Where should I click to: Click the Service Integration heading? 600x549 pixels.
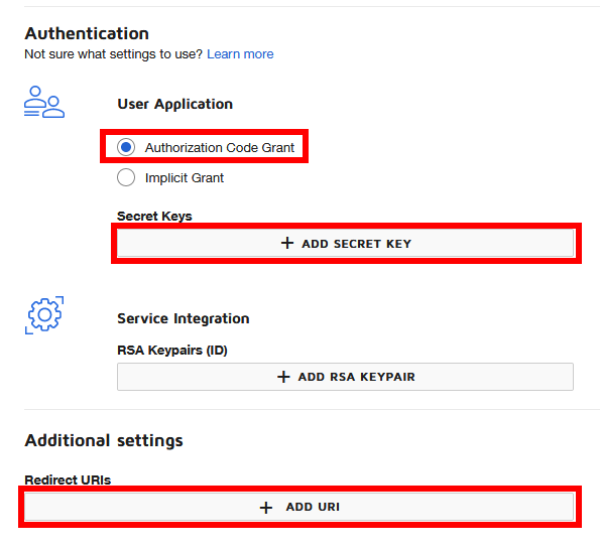[x=183, y=319]
